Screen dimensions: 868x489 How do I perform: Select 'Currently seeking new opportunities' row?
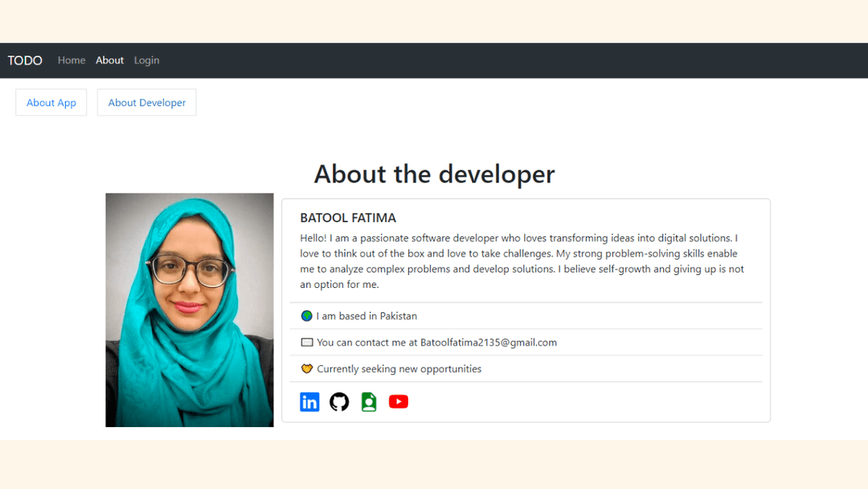tap(526, 369)
